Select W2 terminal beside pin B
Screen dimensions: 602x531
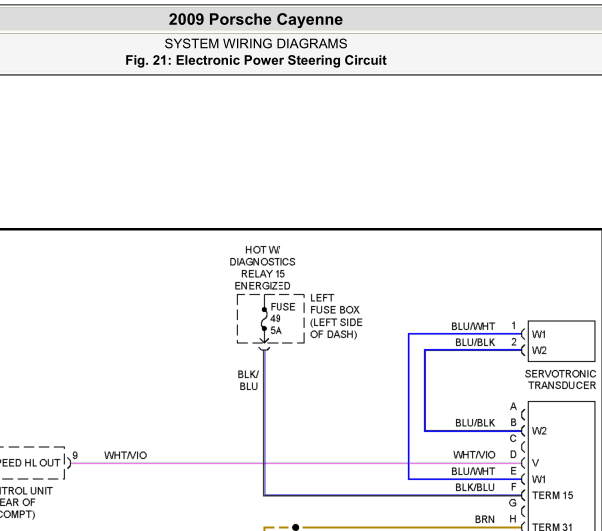click(x=539, y=431)
